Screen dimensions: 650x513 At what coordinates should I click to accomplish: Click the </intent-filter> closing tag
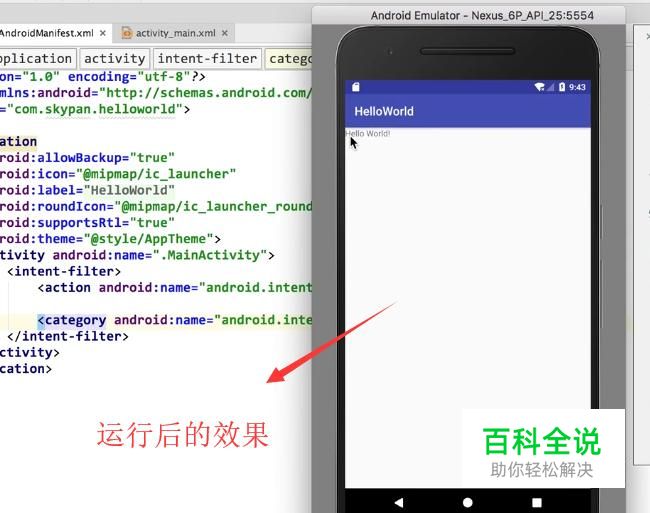pos(68,336)
